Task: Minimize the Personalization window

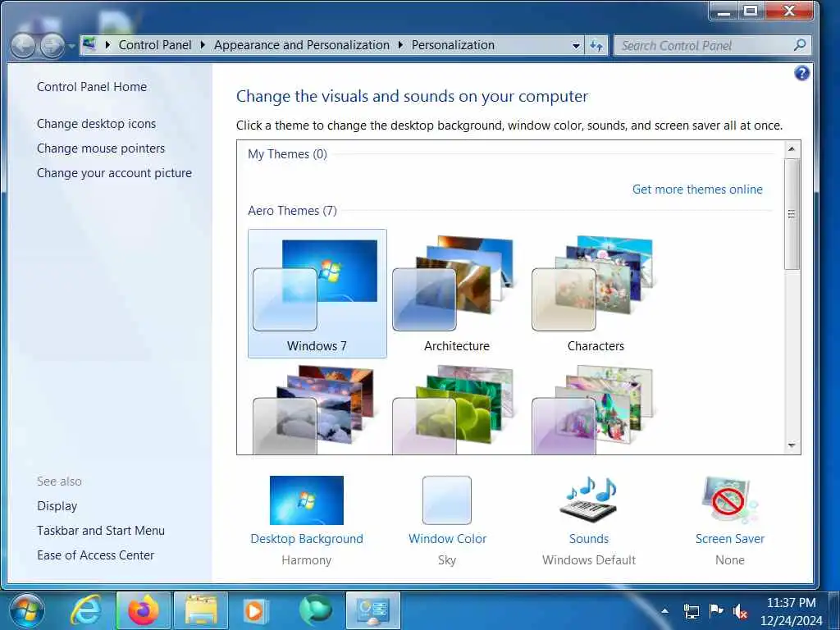Action: pyautogui.click(x=724, y=11)
